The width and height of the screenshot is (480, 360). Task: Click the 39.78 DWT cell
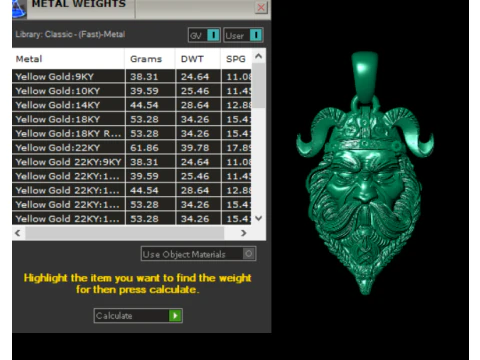[x=198, y=148]
